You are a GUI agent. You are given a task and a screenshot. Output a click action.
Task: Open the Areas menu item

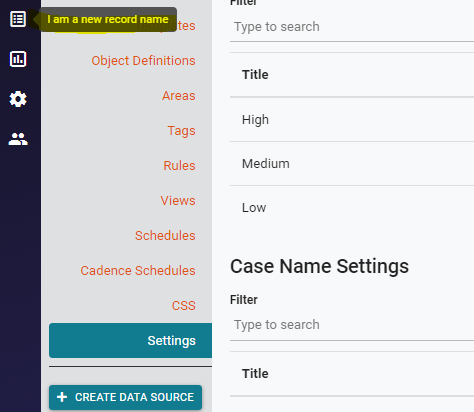pyautogui.click(x=179, y=96)
